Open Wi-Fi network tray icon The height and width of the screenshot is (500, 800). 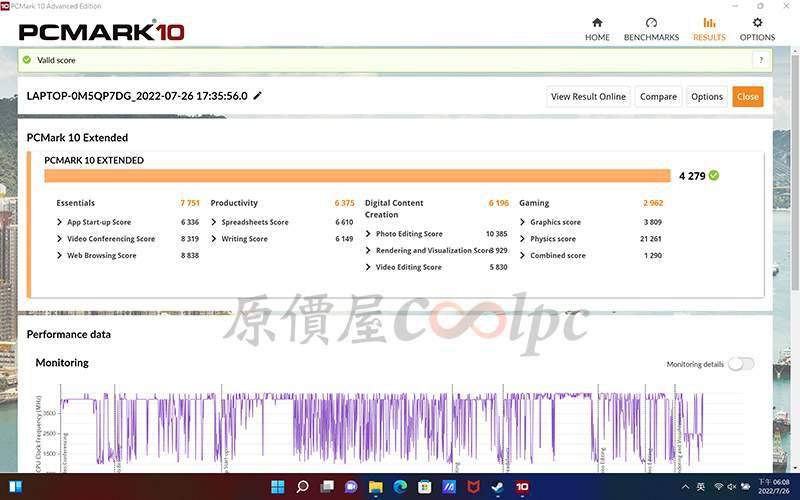pyautogui.click(x=718, y=487)
